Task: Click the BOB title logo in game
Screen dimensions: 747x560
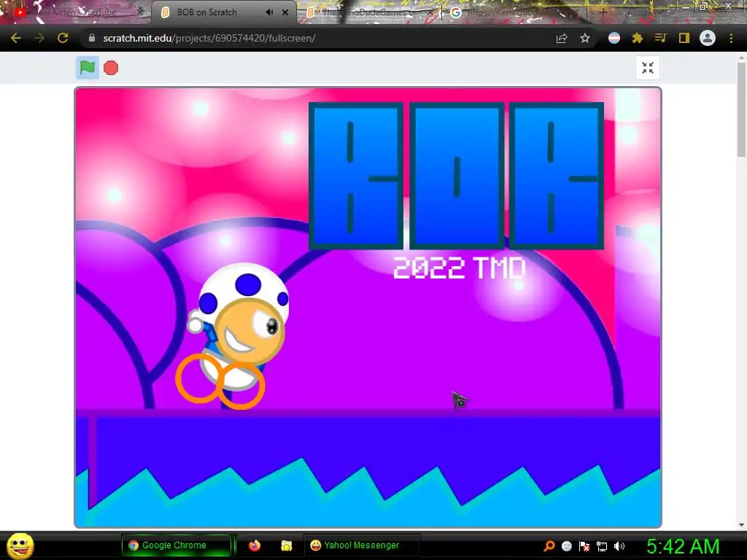Action: pyautogui.click(x=457, y=176)
